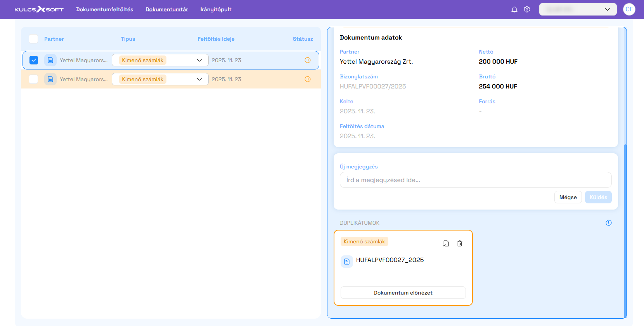Click the upload date in the orange-highlighted row
Viewport: 644px width, 326px height.
[226, 79]
